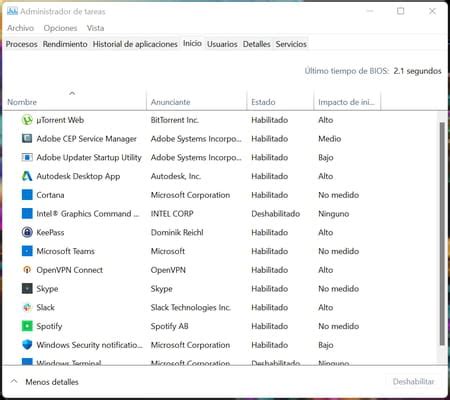Select the Autodesk Desktop App name

(78, 176)
